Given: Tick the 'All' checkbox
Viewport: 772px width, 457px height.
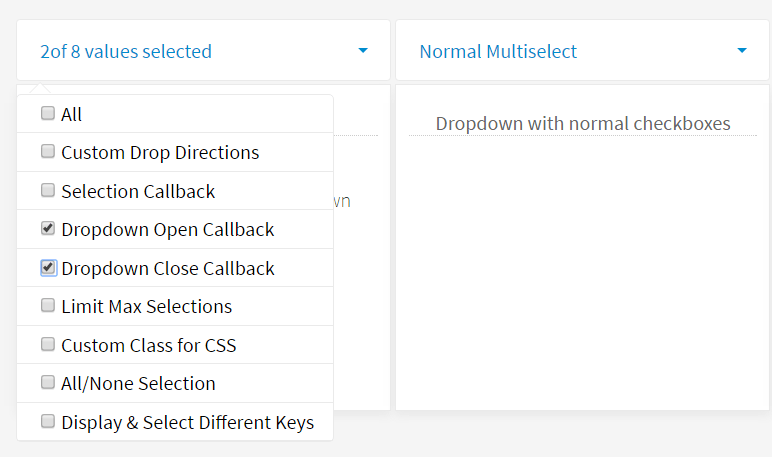Looking at the screenshot, I should [48, 114].
